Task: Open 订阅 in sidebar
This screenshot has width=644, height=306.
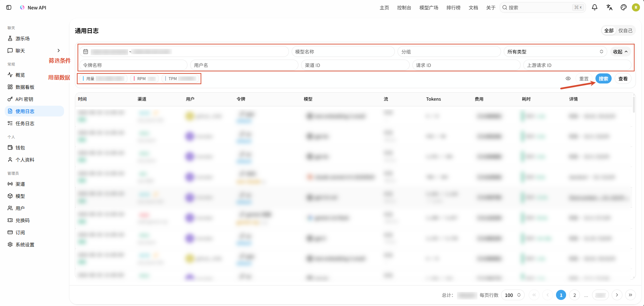Action: click(x=34, y=233)
